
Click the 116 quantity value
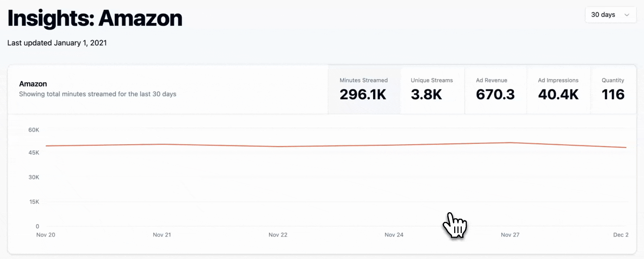(x=613, y=95)
